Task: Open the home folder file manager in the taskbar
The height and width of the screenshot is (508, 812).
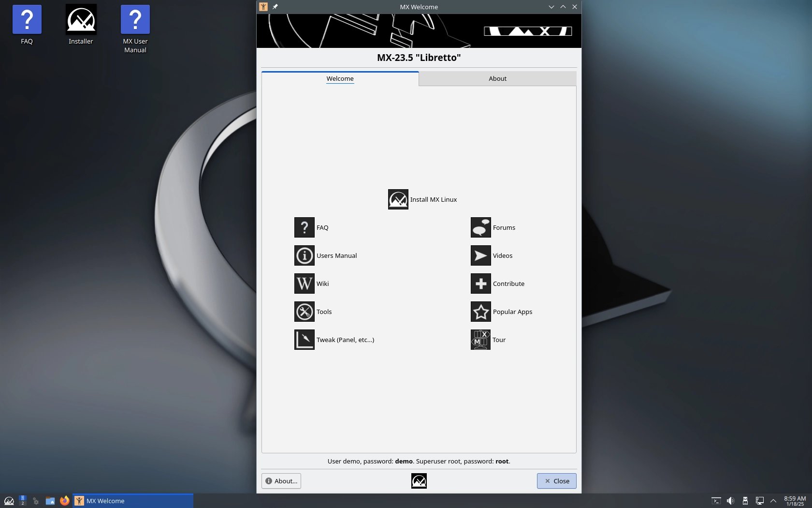Action: pyautogui.click(x=50, y=501)
